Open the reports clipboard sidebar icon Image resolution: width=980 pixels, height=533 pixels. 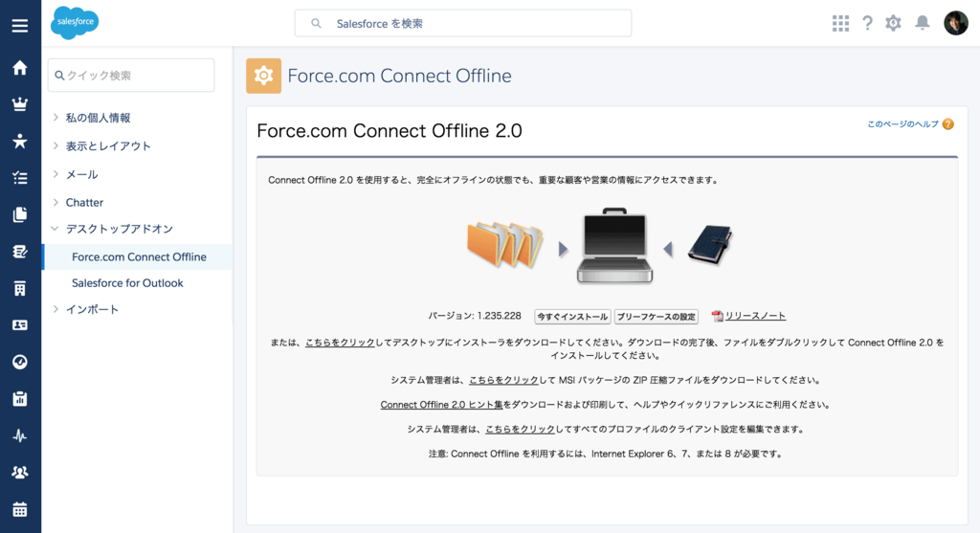tap(20, 399)
